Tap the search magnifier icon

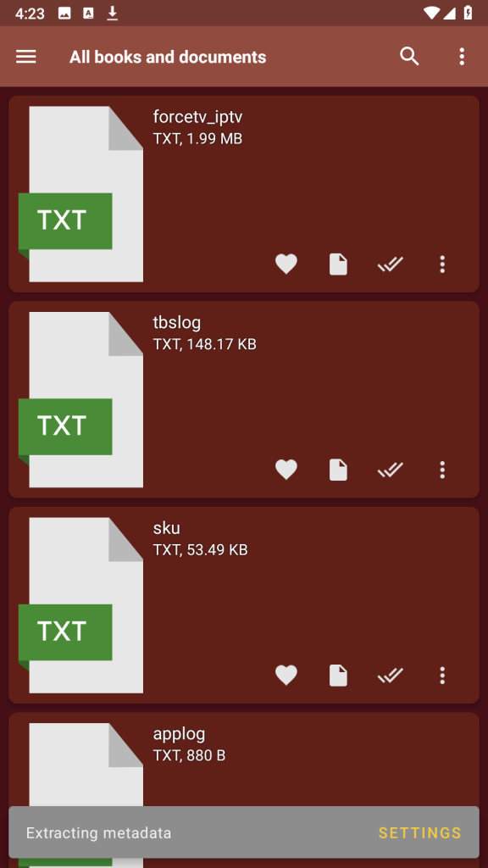(409, 57)
